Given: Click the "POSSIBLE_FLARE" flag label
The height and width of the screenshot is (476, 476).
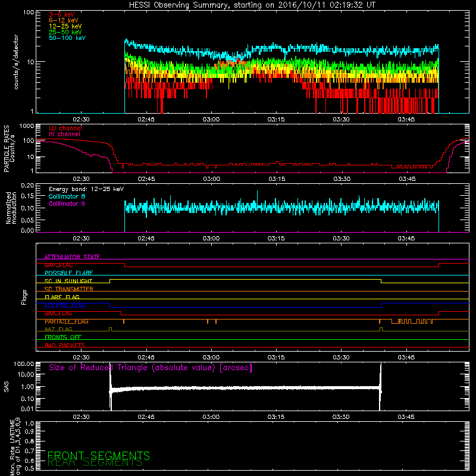Looking at the screenshot, I should tap(68, 273).
